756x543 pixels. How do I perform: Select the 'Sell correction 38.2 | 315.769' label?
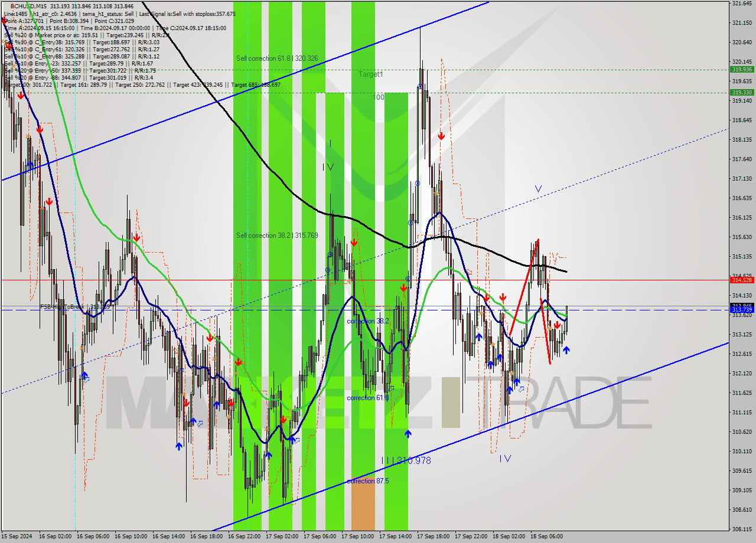[x=277, y=235]
